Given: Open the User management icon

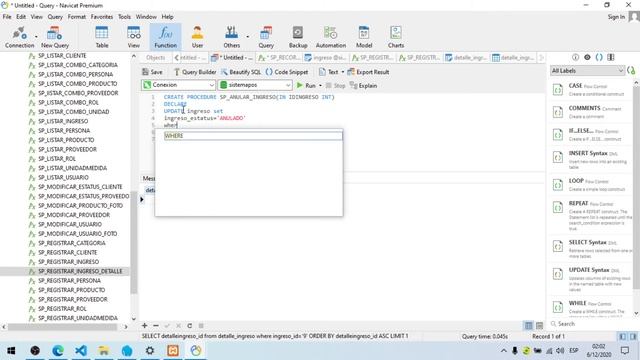Looking at the screenshot, I should click(x=197, y=37).
